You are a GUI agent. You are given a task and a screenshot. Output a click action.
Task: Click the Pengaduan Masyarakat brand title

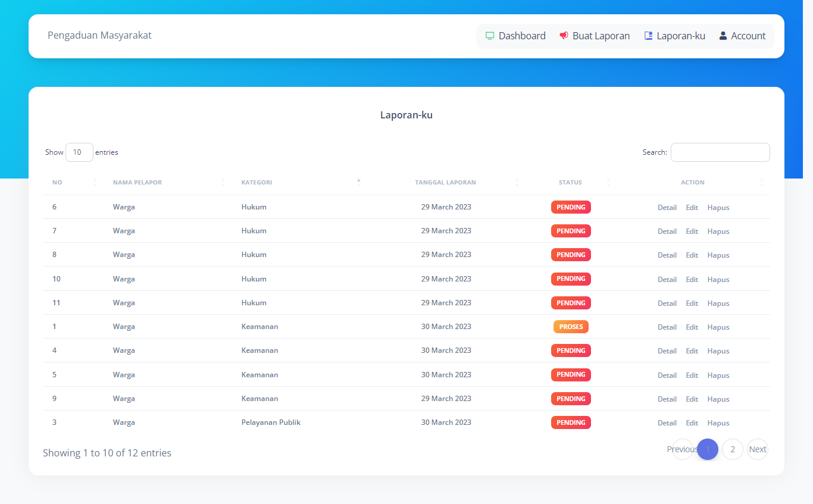point(99,36)
